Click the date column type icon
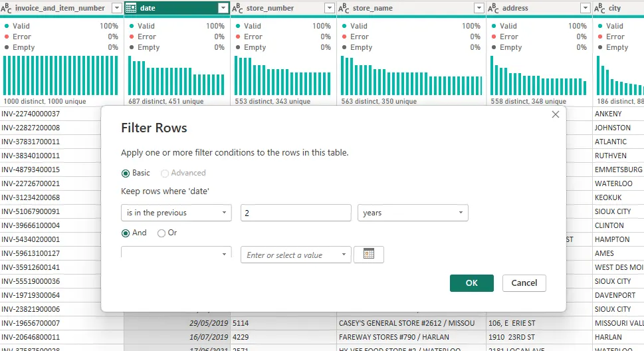 tap(131, 8)
